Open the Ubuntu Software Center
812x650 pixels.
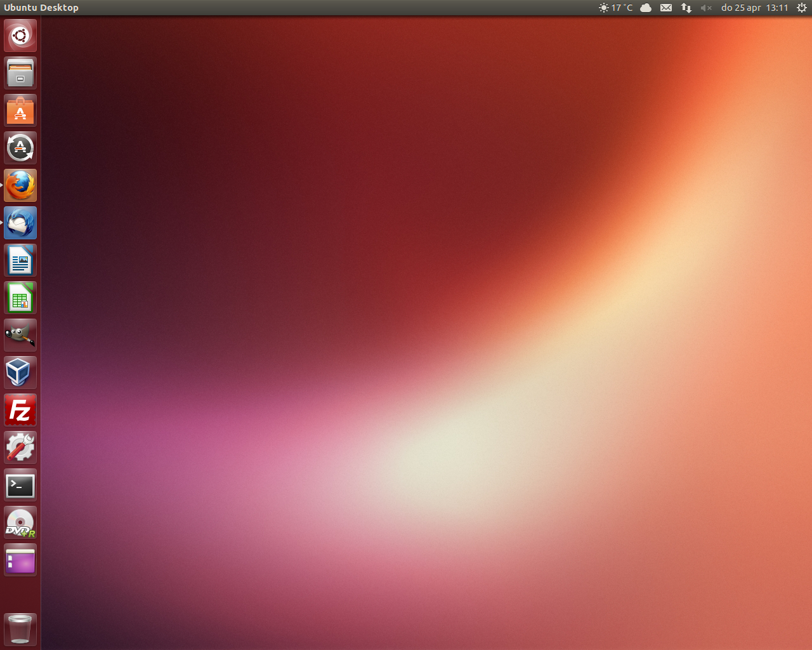(20, 110)
